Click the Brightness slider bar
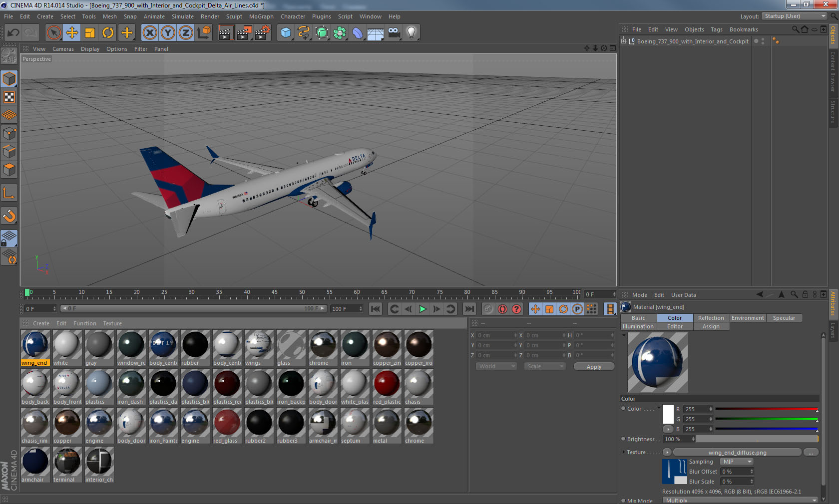Image resolution: width=839 pixels, height=504 pixels. click(757, 439)
